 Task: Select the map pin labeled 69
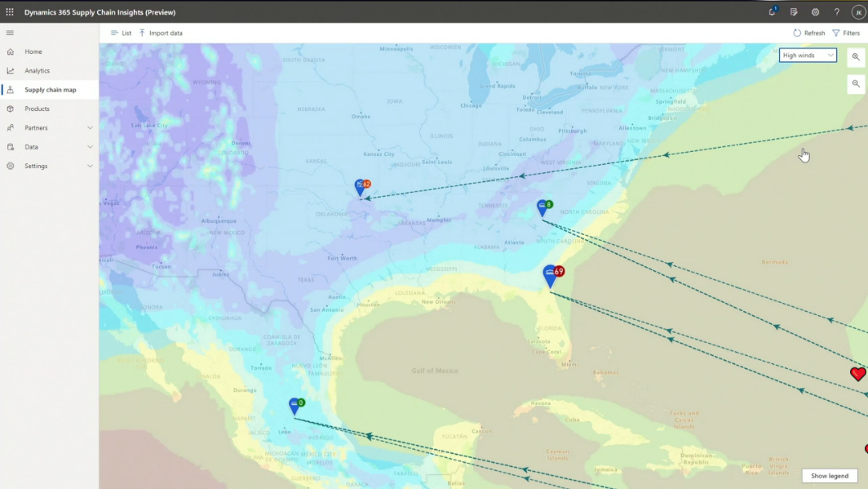552,276
